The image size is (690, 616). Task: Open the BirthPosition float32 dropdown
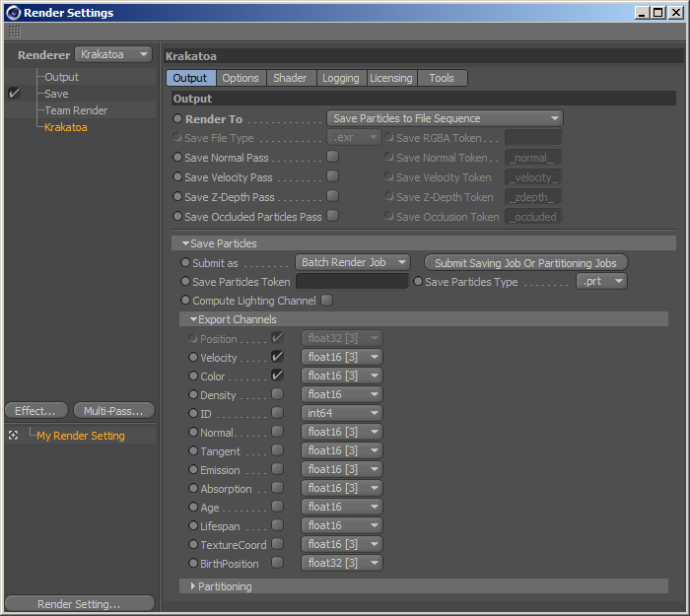(x=342, y=563)
